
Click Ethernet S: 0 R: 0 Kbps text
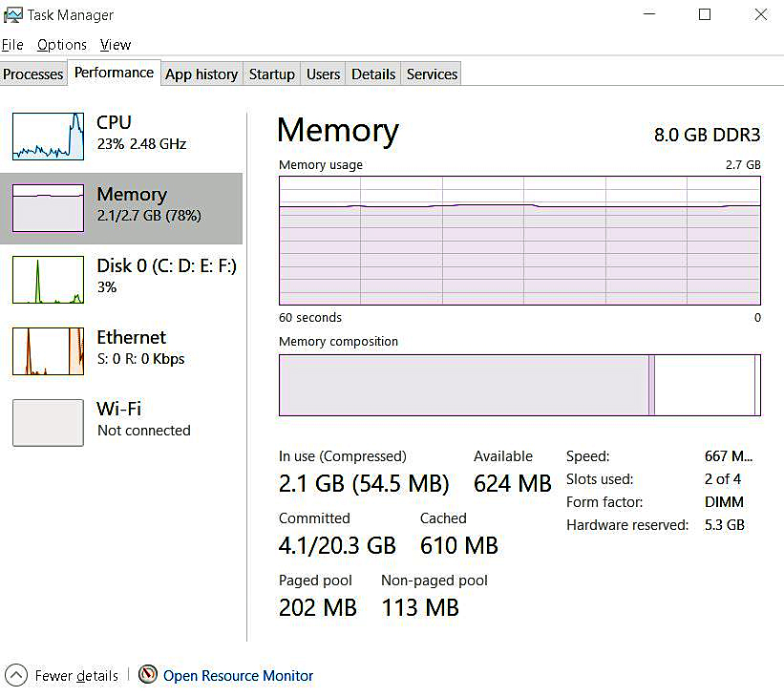click(140, 347)
